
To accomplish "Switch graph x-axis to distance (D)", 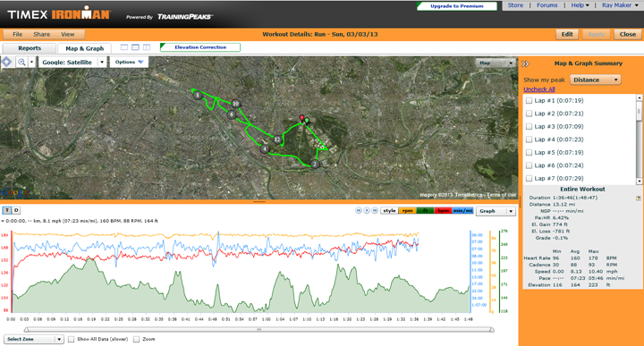I will pos(16,210).
